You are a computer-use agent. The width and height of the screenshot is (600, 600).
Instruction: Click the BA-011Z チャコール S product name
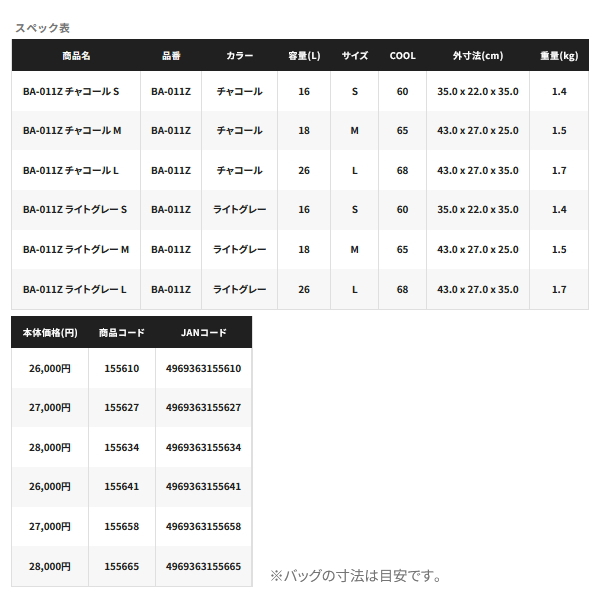70,92
